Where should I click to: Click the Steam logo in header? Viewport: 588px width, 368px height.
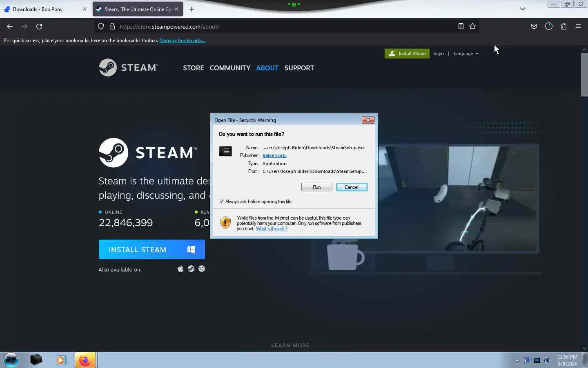point(128,67)
